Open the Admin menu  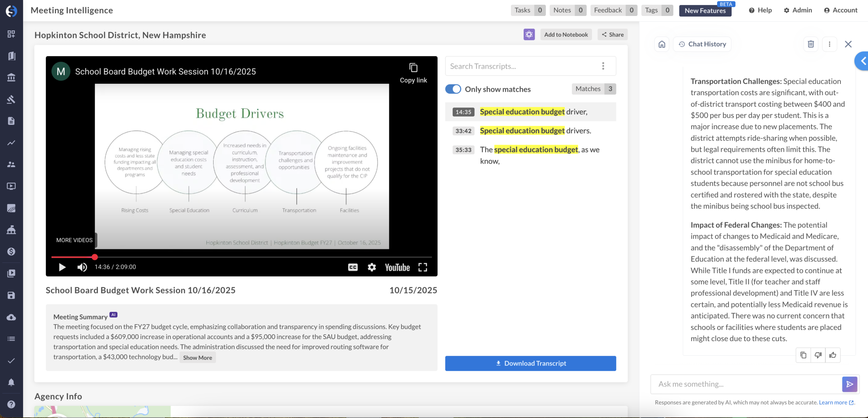coord(798,10)
